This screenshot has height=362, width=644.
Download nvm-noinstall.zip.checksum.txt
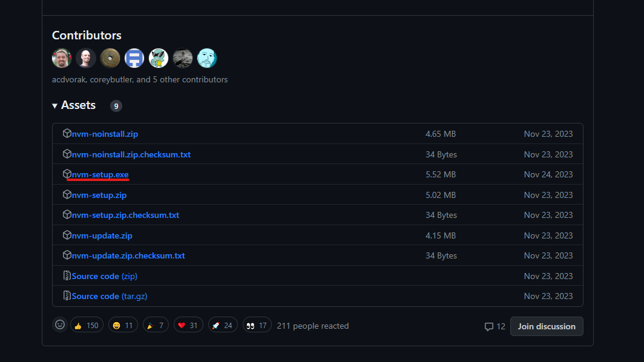131,154
